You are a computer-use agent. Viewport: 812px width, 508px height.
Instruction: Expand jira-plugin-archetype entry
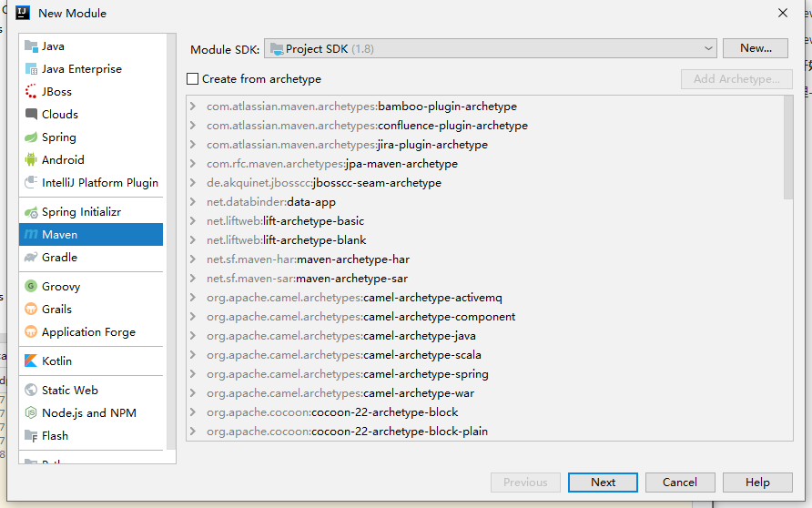coord(193,145)
